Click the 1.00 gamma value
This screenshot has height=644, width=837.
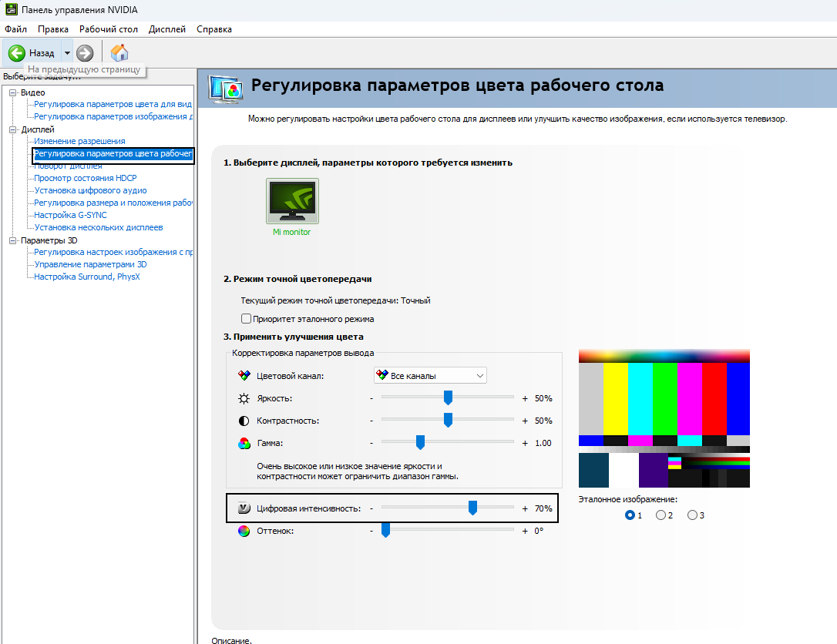pyautogui.click(x=543, y=444)
